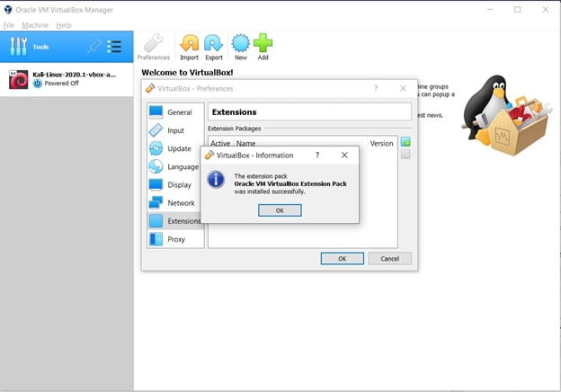Select General in Preferences sidebar
The height and width of the screenshot is (392, 561).
click(x=175, y=112)
